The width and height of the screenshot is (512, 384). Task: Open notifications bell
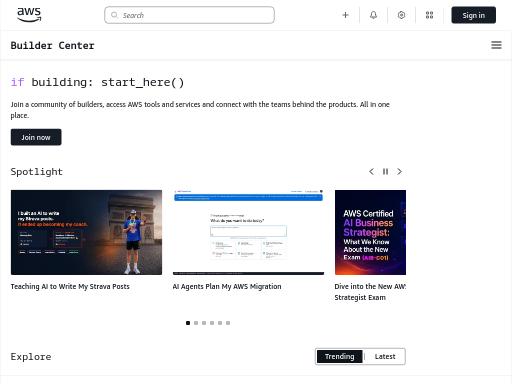[x=373, y=15]
